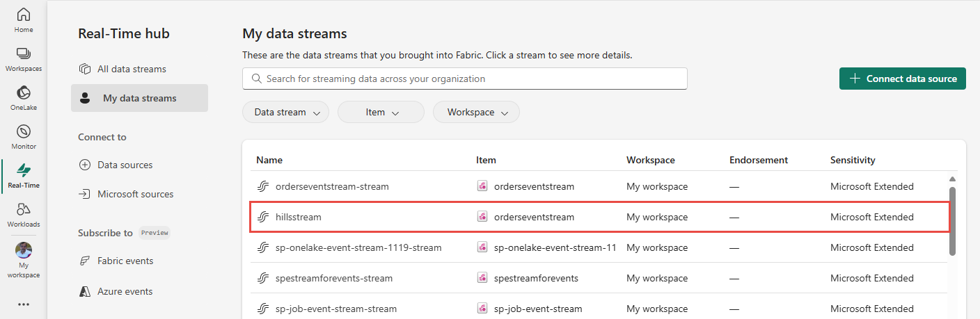This screenshot has height=319, width=980.
Task: Open Home from the left navigation rail
Action: click(23, 19)
